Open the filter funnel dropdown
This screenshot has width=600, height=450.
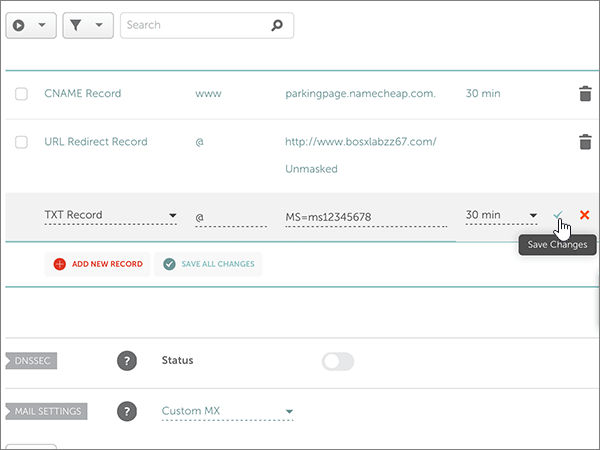[87, 25]
